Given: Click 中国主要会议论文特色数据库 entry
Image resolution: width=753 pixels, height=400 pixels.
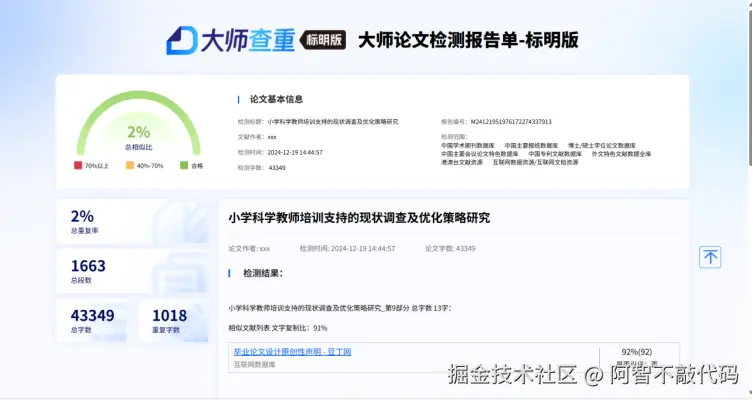Looking at the screenshot, I should pyautogui.click(x=480, y=154).
